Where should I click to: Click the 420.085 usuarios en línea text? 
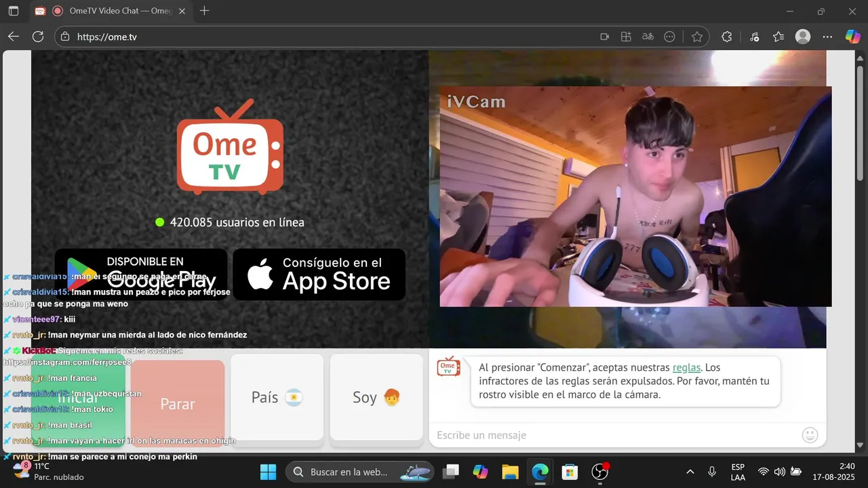[x=237, y=222]
